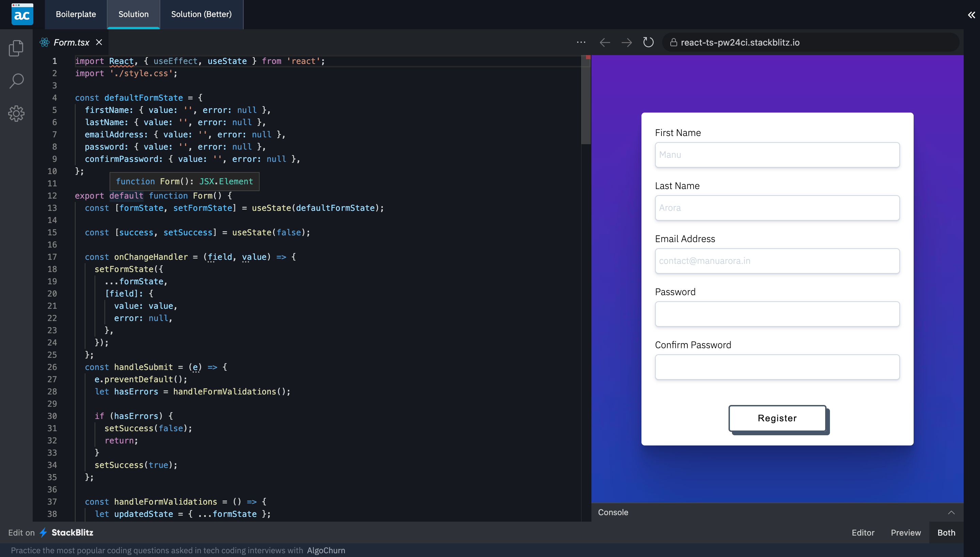Viewport: 980px width, 557px height.
Task: Click the 'function Form(): JSX.Element' hover tooltip
Action: point(184,182)
